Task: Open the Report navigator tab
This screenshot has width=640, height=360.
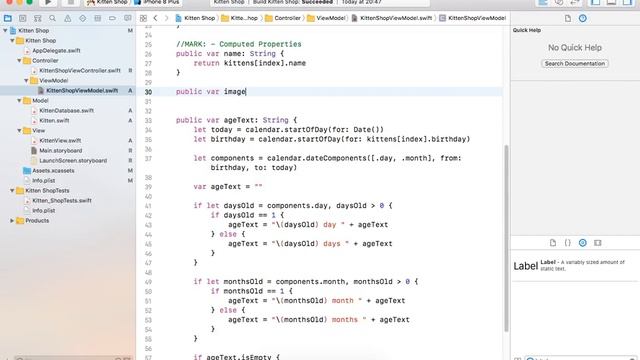Action: point(127,18)
